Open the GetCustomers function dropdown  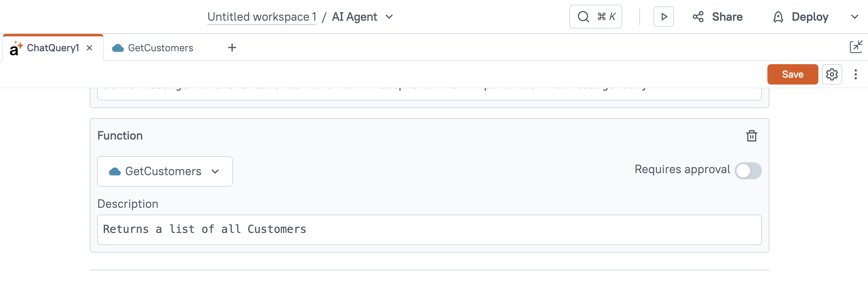pyautogui.click(x=165, y=171)
